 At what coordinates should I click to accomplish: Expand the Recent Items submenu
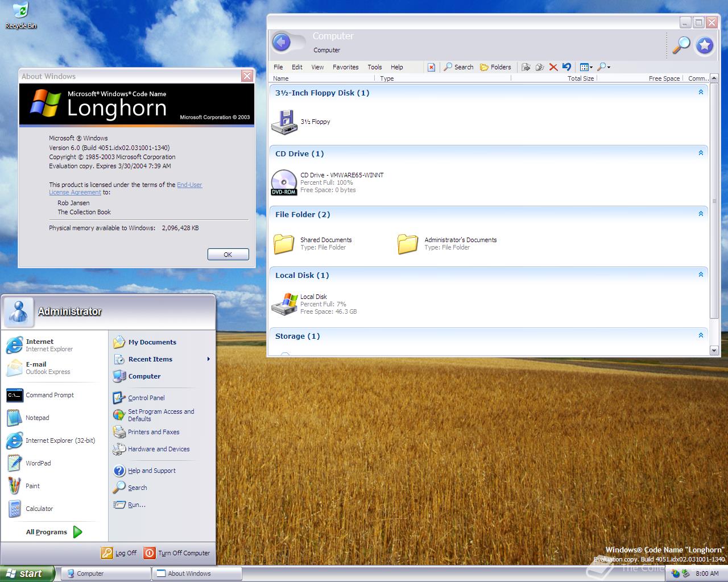(x=162, y=359)
